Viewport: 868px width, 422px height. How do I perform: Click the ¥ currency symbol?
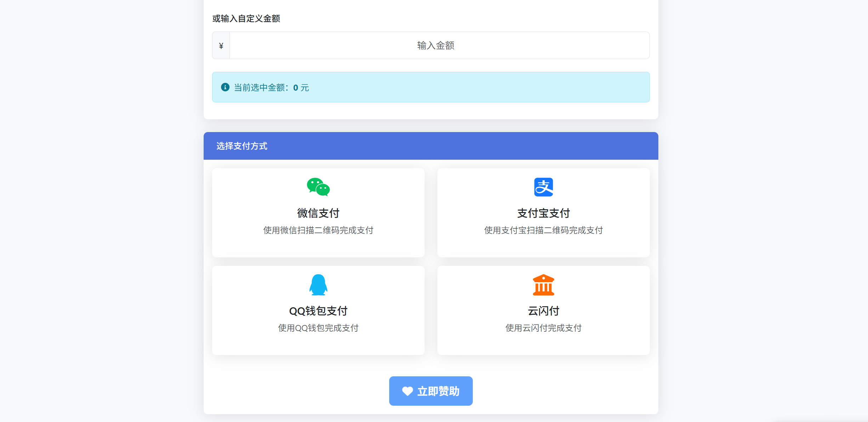tap(221, 45)
